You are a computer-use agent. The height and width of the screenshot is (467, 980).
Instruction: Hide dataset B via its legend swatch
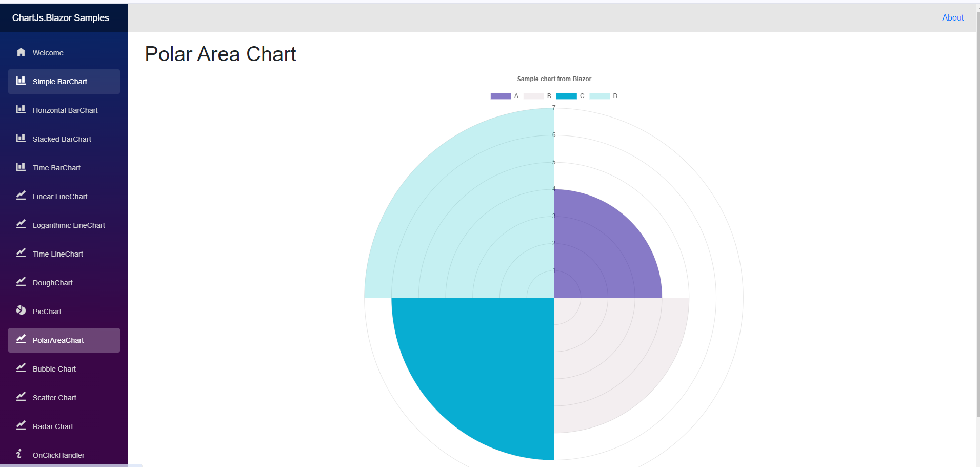pos(533,96)
